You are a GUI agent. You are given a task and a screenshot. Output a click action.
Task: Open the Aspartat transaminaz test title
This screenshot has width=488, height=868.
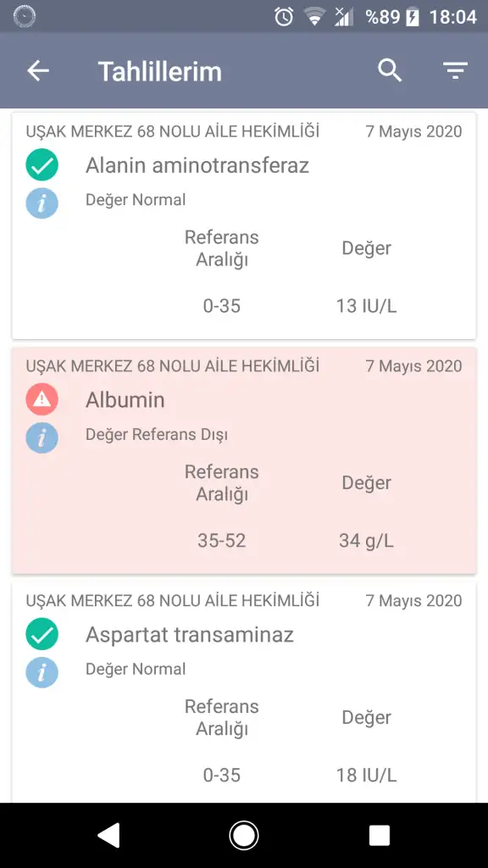[x=189, y=634]
